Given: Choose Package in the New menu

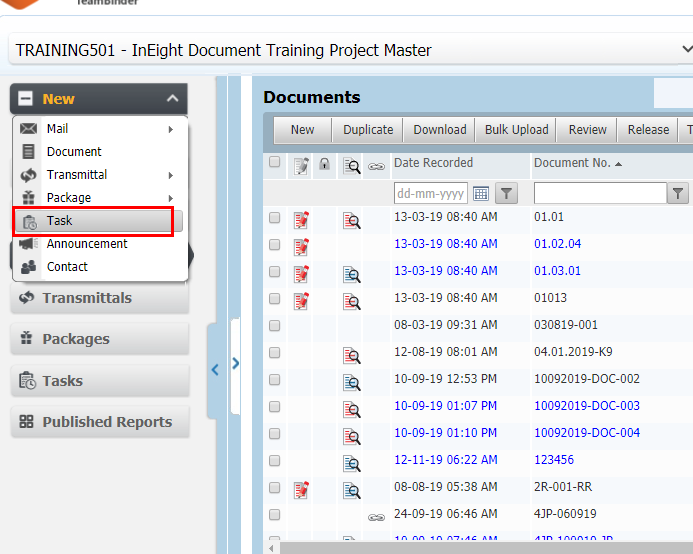Looking at the screenshot, I should (100, 198).
